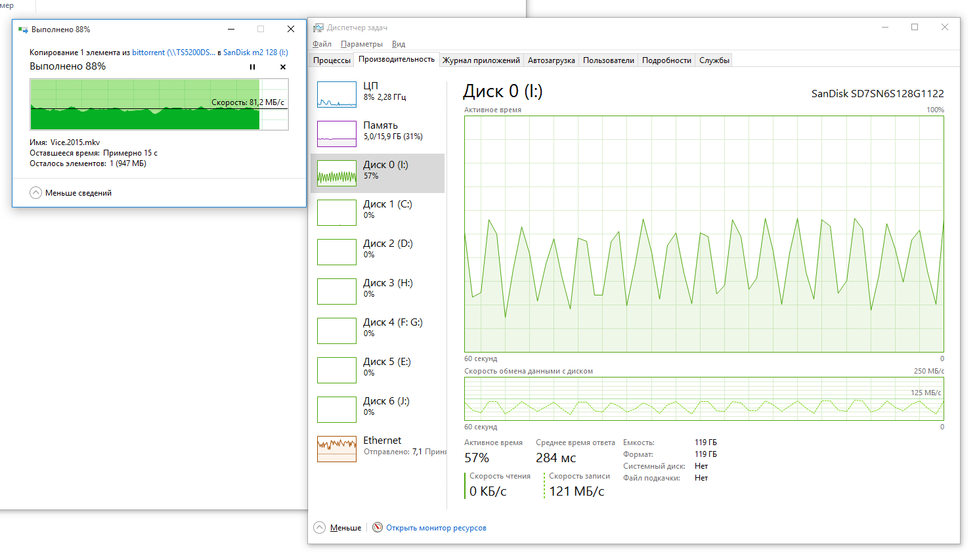Close the Диспетчер задач window
The height and width of the screenshot is (560, 979).
945,28
